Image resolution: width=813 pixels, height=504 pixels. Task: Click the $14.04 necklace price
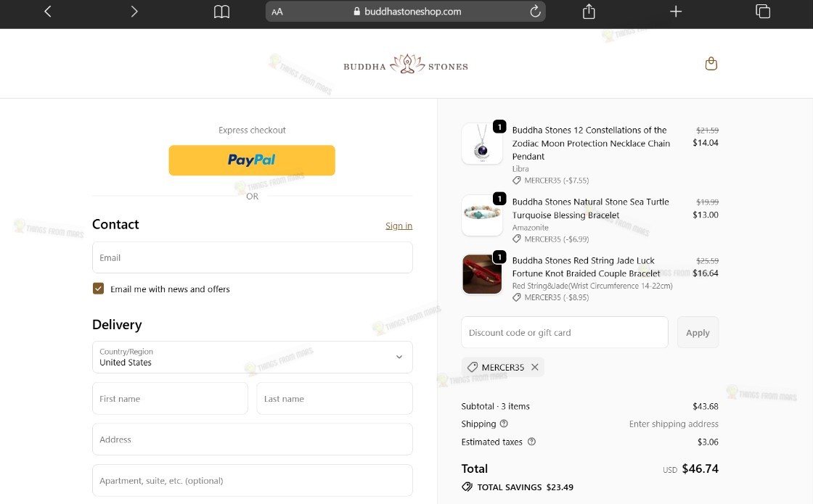[x=705, y=142]
